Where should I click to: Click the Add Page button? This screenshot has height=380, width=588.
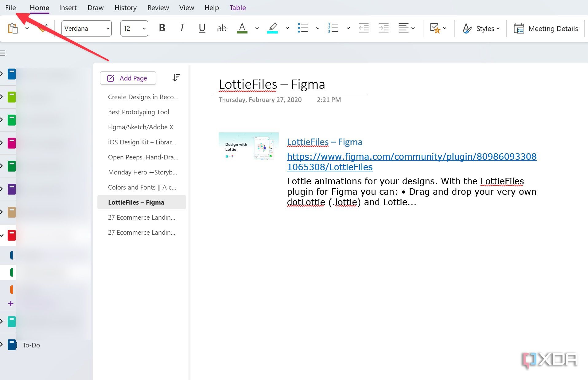pos(128,78)
